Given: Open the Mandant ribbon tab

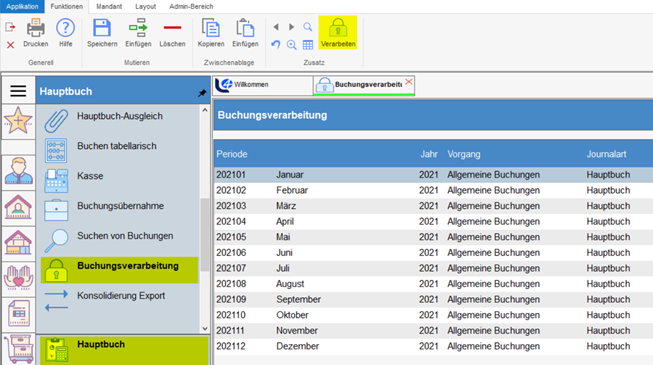Looking at the screenshot, I should [109, 7].
